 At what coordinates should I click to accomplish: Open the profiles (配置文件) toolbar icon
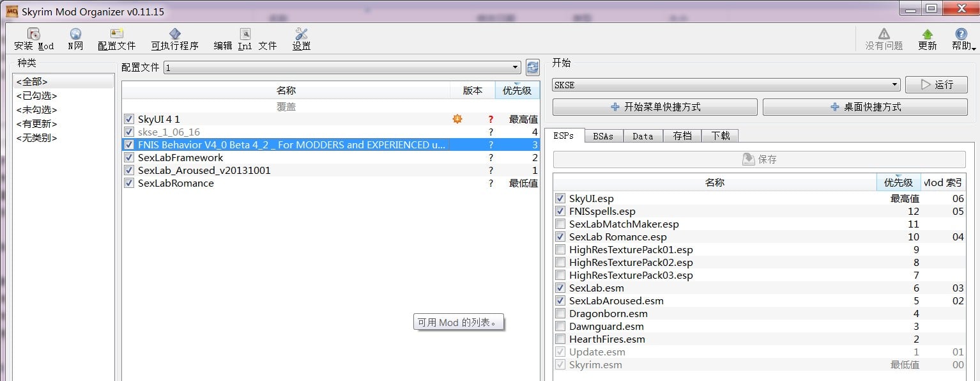(x=116, y=34)
